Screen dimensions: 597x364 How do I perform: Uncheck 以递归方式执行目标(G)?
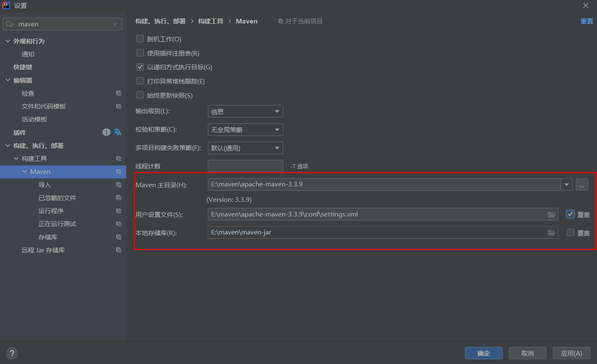[140, 67]
